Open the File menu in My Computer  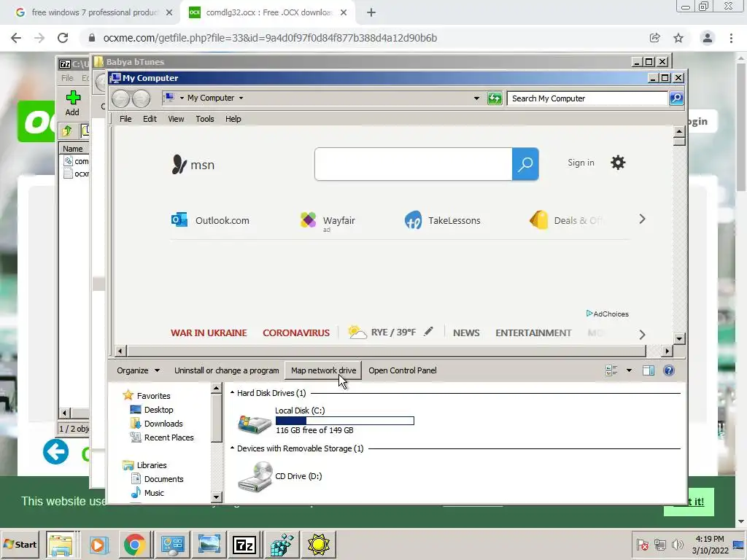tap(125, 119)
